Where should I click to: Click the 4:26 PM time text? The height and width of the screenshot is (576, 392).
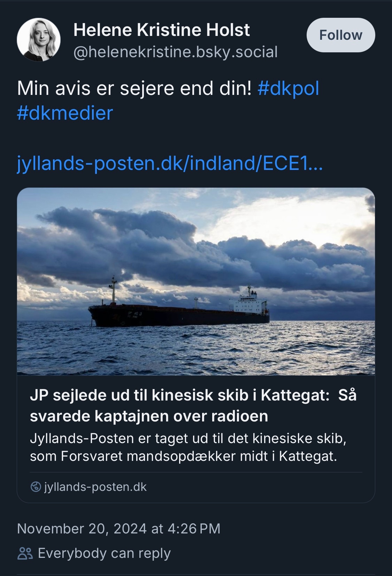pyautogui.click(x=194, y=529)
